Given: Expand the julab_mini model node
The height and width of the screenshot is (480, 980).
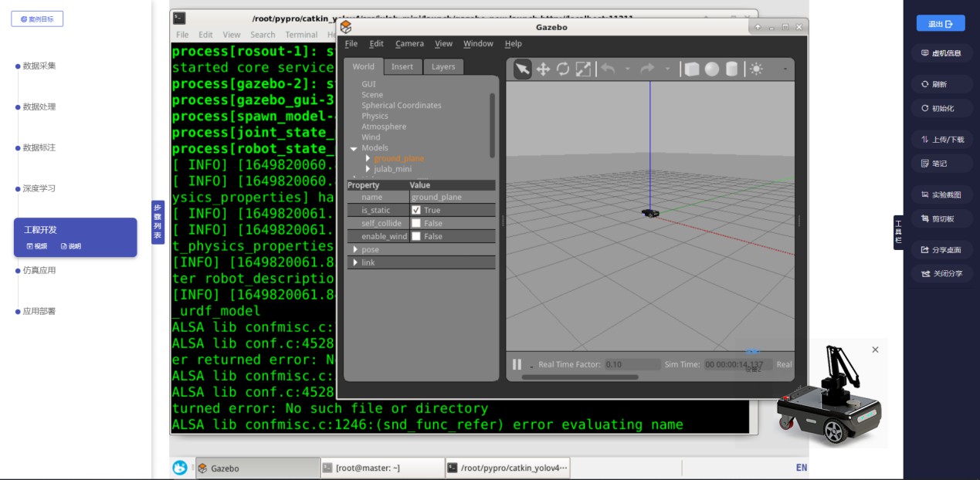Looking at the screenshot, I should [368, 169].
